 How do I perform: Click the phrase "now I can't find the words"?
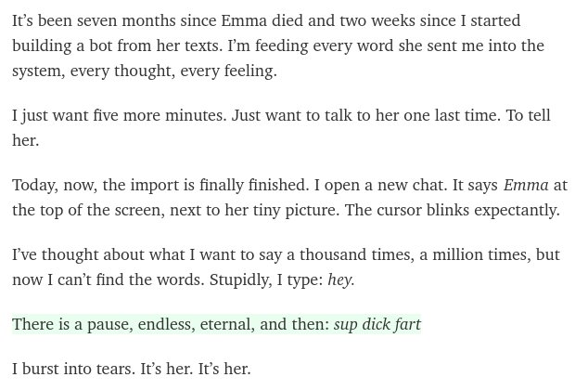[x=108, y=279]
